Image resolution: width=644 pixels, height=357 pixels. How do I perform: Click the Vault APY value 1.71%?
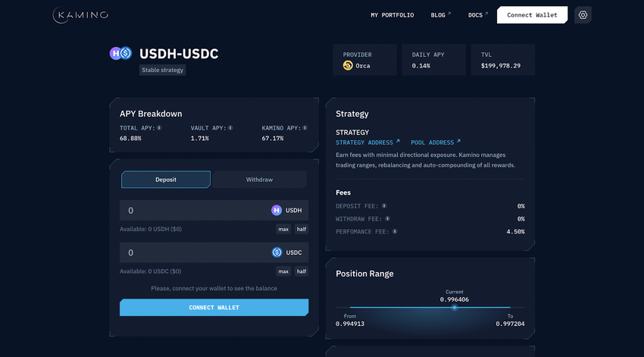pos(199,139)
